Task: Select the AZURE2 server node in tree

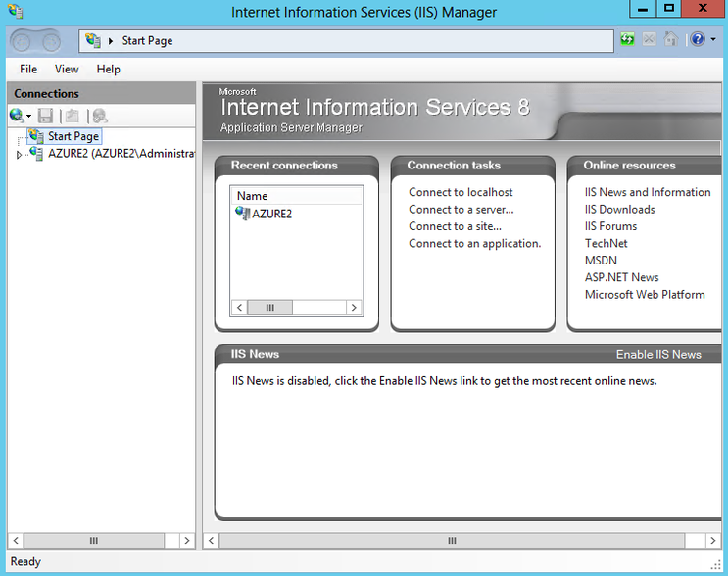Action: [121, 153]
